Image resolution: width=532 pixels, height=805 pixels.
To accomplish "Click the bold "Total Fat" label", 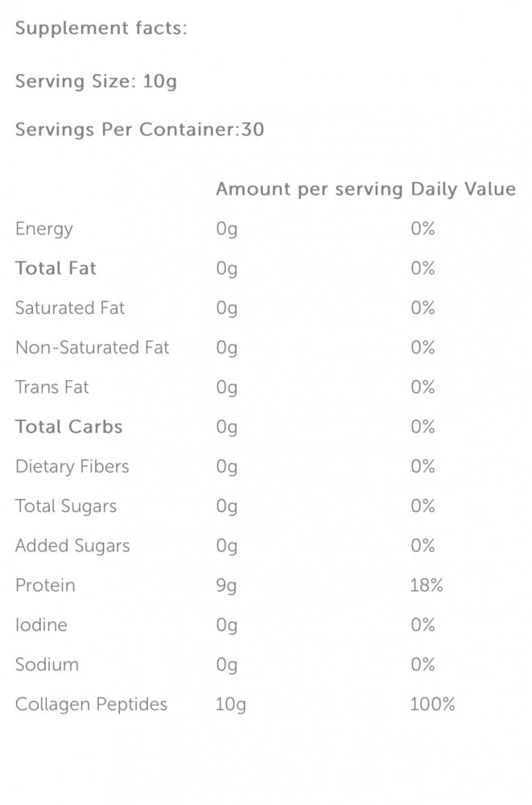I will click(x=56, y=269).
